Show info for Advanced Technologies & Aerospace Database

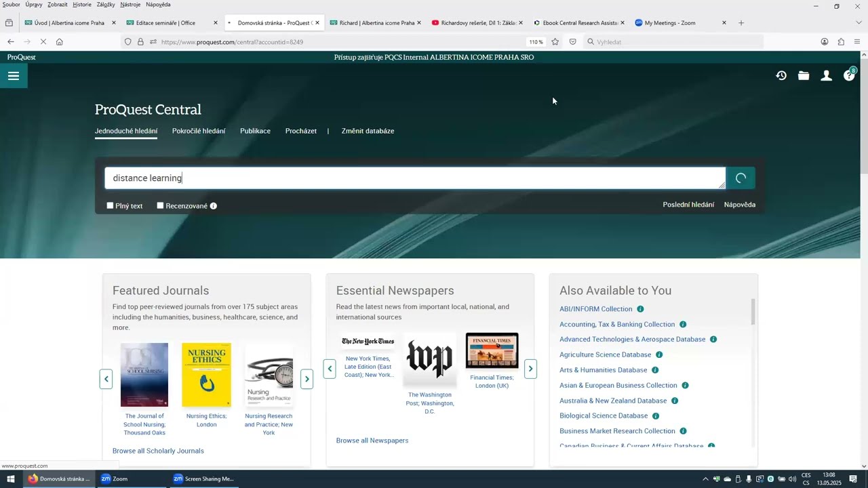coord(713,340)
